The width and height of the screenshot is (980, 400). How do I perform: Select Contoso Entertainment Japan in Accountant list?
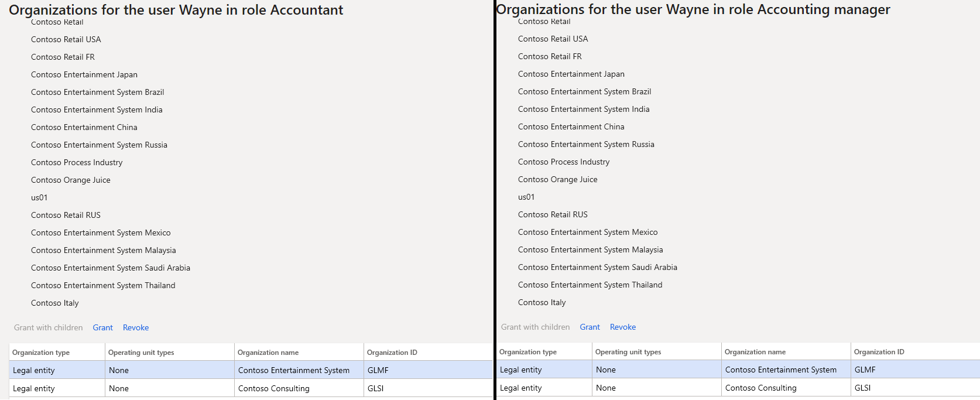pyautogui.click(x=84, y=74)
